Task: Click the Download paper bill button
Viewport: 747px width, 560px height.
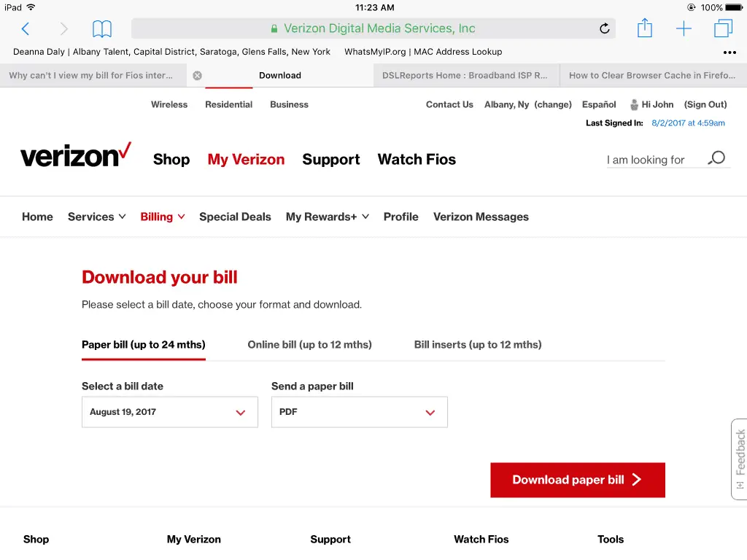Action: coord(577,480)
